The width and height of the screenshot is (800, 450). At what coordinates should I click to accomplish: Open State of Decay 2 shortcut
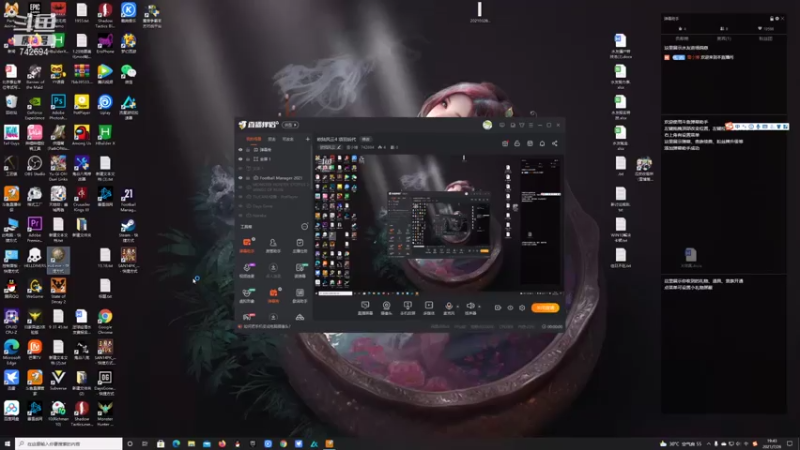pos(58,290)
